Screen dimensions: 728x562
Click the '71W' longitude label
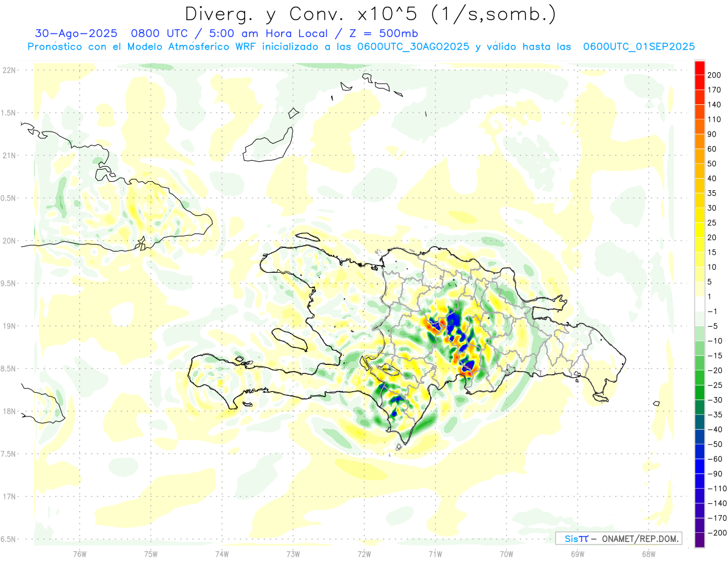[435, 554]
